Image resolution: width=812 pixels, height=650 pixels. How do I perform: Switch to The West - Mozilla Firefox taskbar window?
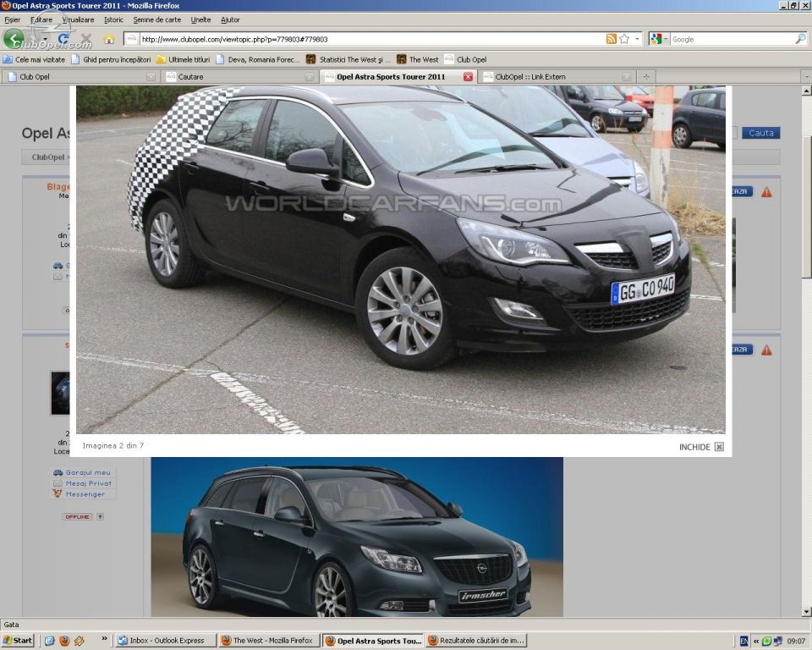pos(268,641)
